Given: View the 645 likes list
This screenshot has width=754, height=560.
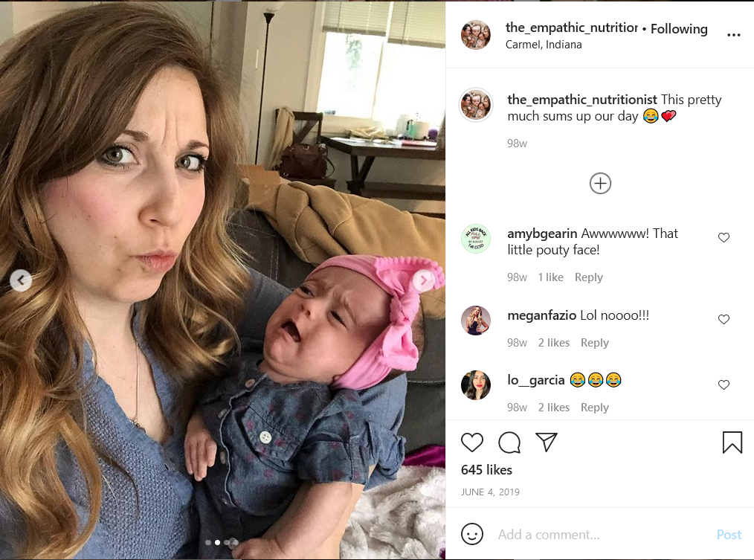Looking at the screenshot, I should tap(486, 469).
